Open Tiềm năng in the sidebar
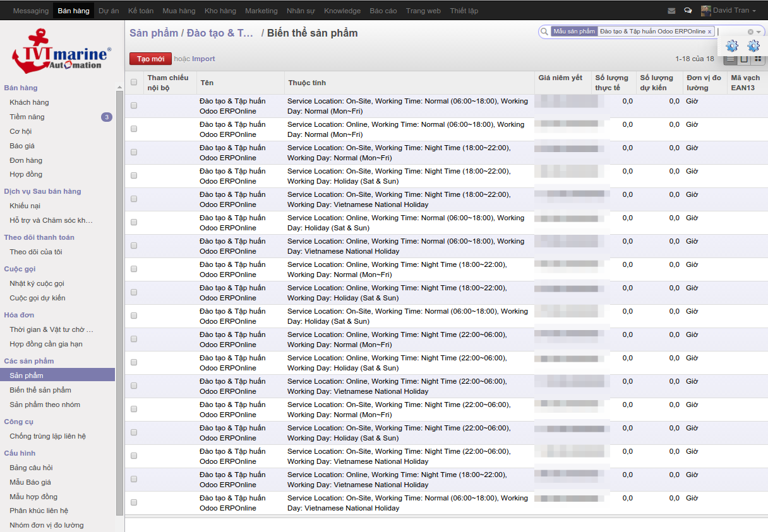The width and height of the screenshot is (768, 532). tap(27, 117)
